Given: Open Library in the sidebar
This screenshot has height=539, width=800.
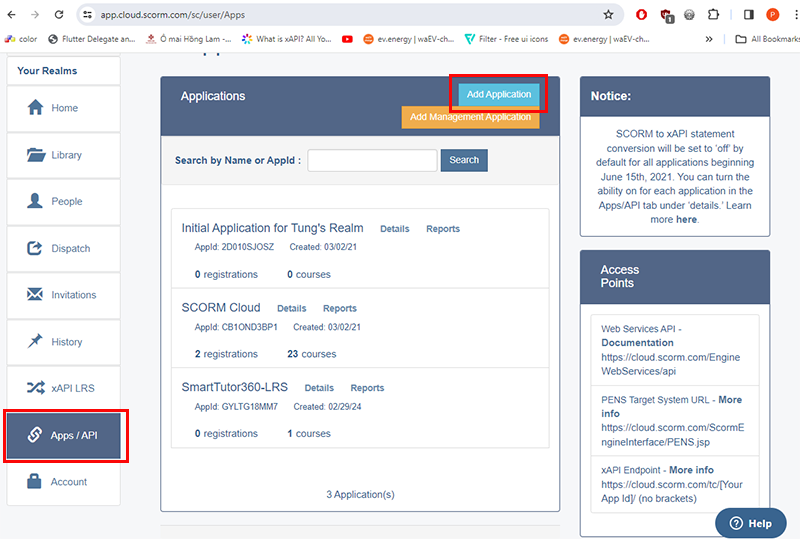Looking at the screenshot, I should coord(64,155).
